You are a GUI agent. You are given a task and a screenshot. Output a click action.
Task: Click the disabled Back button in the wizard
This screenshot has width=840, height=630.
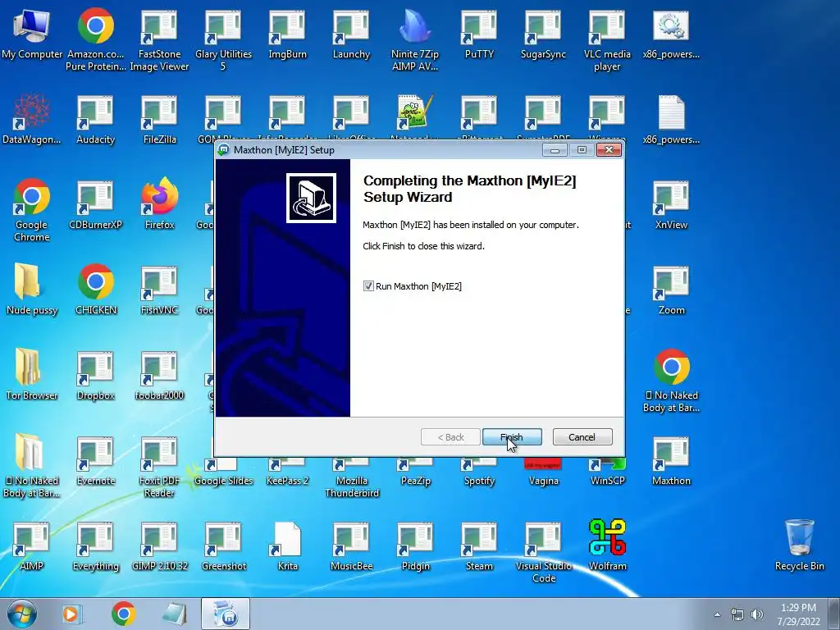pyautogui.click(x=450, y=437)
